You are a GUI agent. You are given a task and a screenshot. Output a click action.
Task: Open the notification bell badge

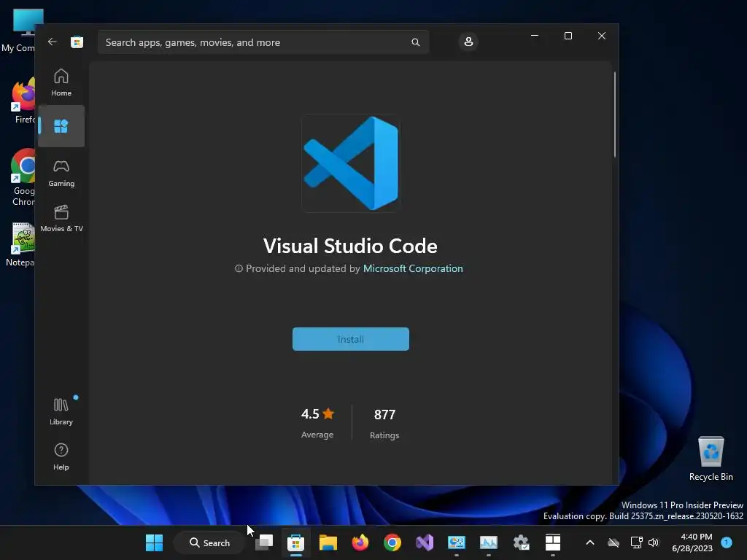coord(727,542)
